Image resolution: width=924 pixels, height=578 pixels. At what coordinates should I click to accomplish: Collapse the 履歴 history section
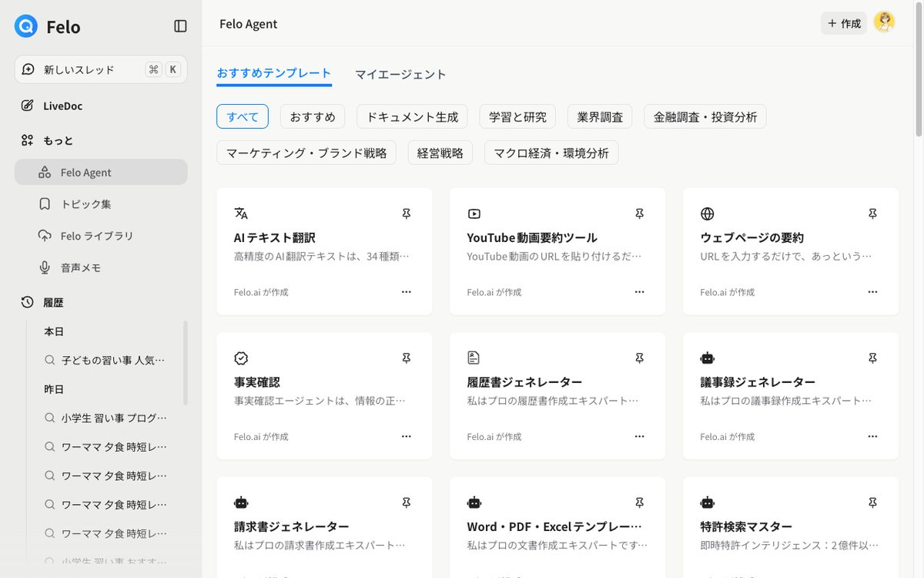pos(53,302)
